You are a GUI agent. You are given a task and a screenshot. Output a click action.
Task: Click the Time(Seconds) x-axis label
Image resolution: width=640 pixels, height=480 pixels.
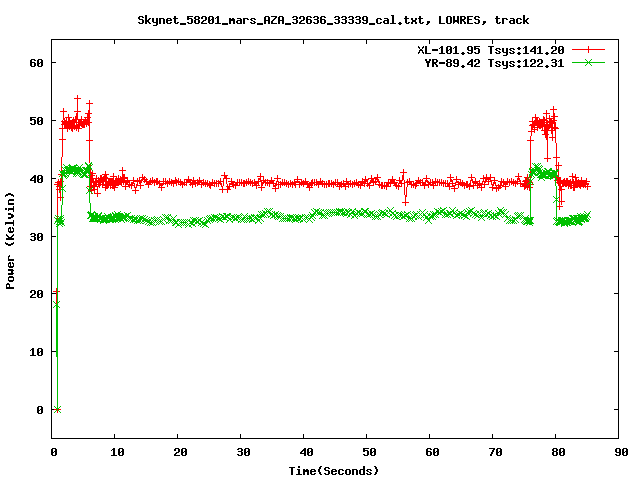tap(333, 471)
